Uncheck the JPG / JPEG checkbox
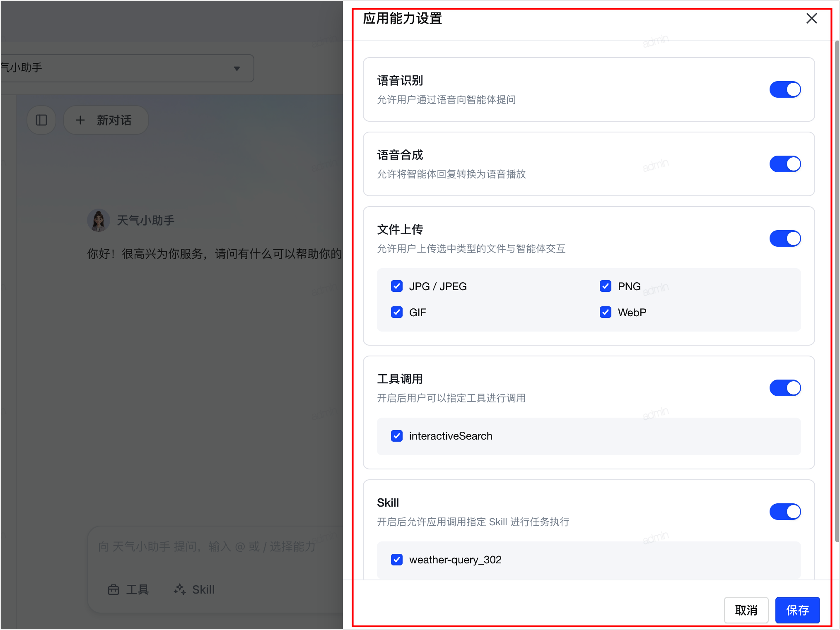Viewport: 840px width, 630px height. pyautogui.click(x=397, y=286)
